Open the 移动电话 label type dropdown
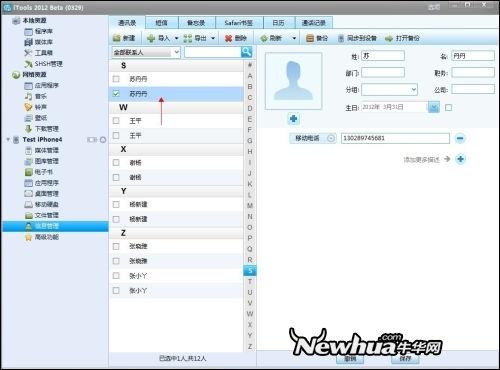 tap(331, 138)
